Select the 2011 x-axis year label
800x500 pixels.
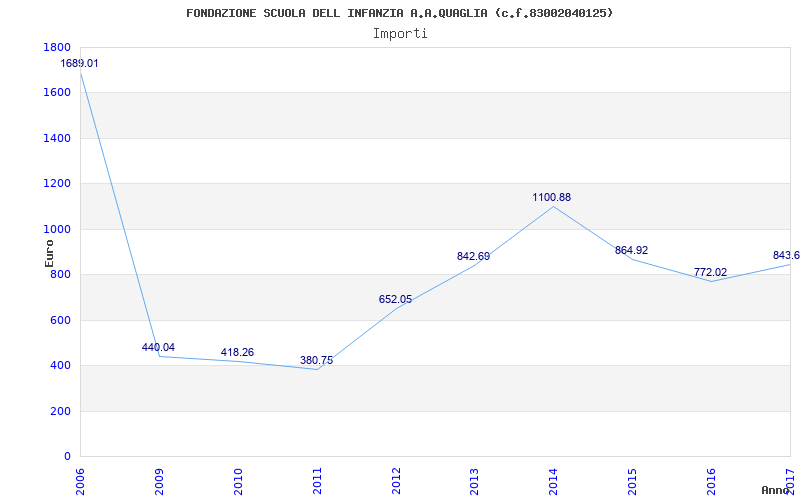point(317,481)
